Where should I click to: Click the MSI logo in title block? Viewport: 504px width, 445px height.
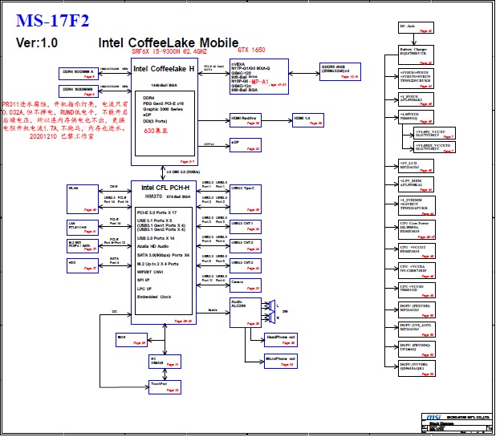[434, 417]
